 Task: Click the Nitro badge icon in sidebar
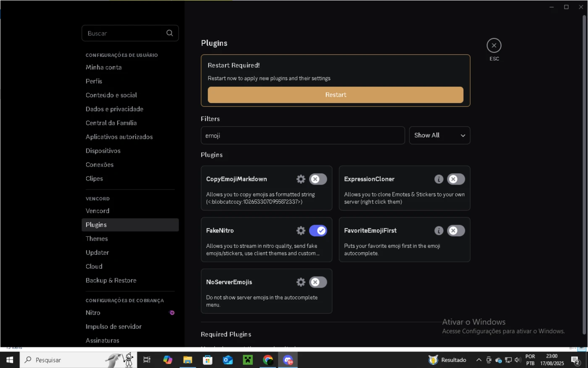coord(172,312)
